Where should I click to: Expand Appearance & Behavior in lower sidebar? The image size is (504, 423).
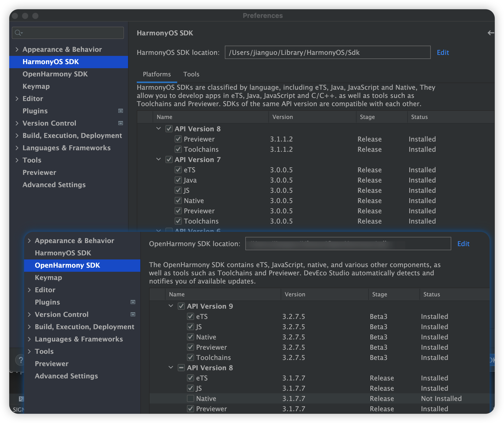(29, 240)
